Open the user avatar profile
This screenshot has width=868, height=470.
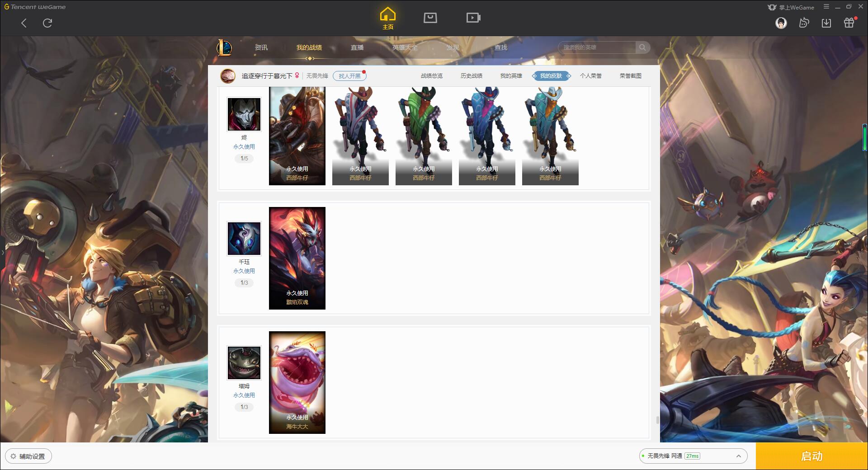[781, 23]
